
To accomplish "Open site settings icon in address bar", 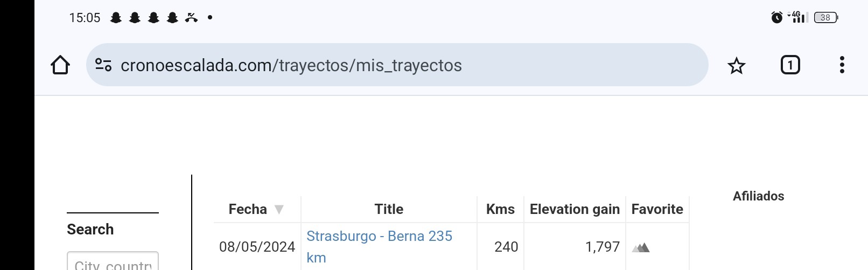I will [103, 65].
